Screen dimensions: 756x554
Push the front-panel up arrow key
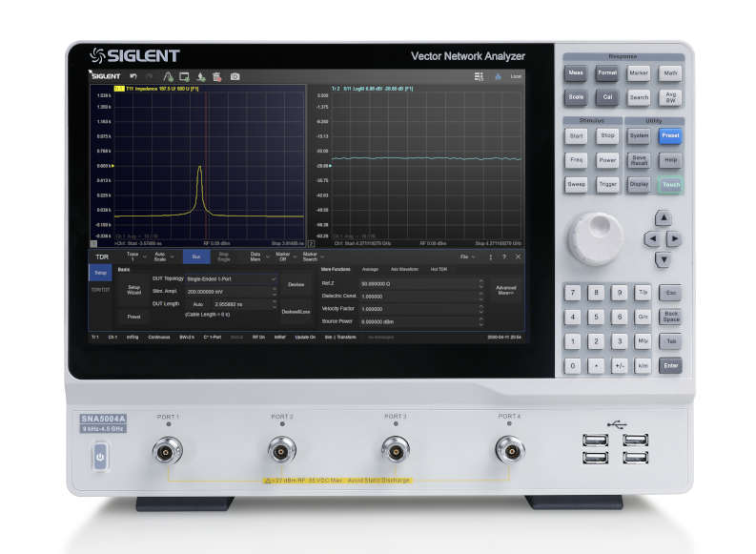664,218
